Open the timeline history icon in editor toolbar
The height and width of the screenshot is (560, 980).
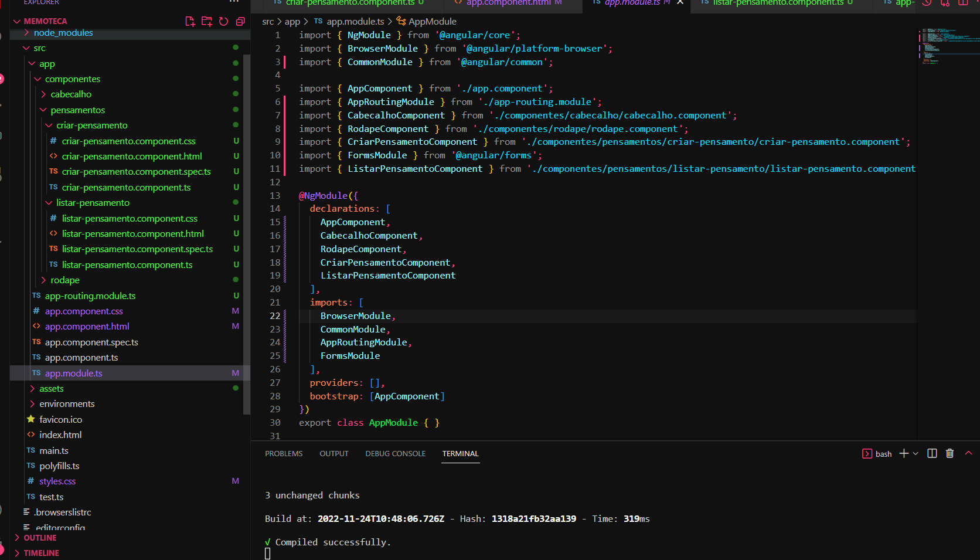tap(927, 2)
